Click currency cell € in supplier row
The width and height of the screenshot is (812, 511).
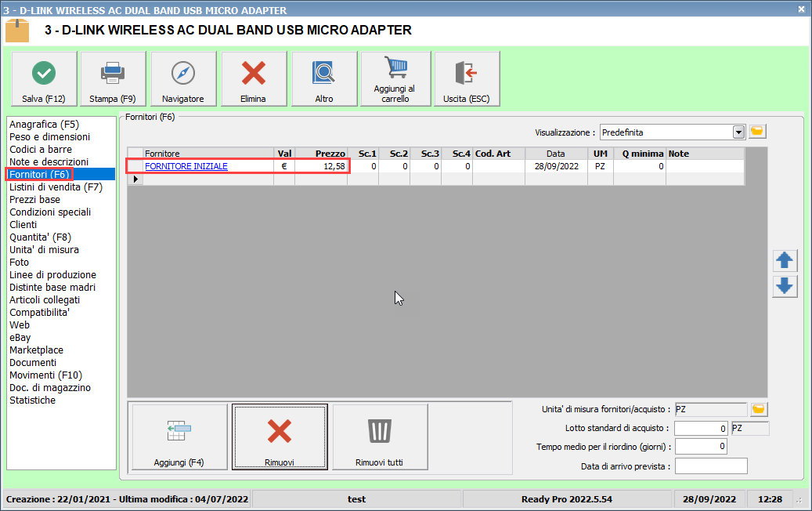(284, 166)
